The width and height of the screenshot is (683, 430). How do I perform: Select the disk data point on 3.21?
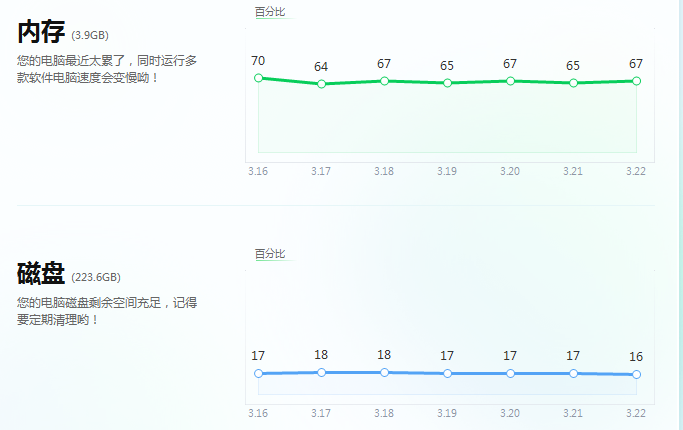click(x=573, y=373)
